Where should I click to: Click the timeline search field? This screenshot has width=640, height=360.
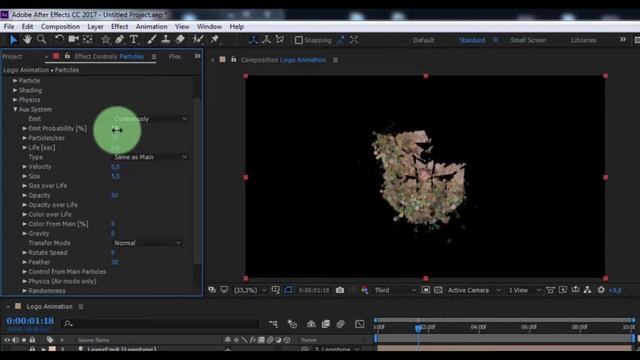(160, 324)
